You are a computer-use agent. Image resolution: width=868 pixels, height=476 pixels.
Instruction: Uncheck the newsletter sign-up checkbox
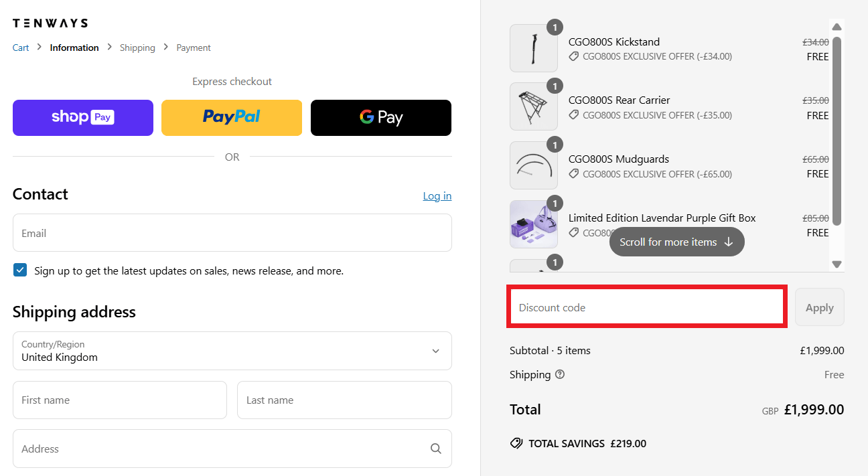tap(20, 270)
